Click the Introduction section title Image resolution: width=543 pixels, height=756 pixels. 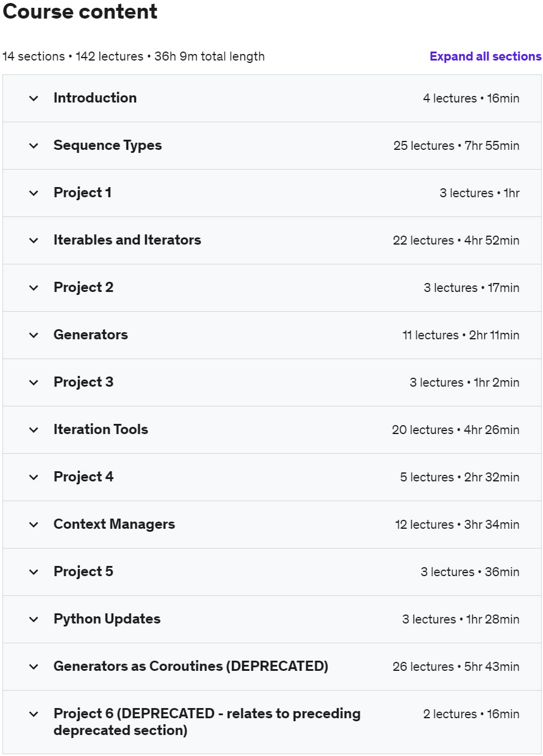(x=95, y=98)
